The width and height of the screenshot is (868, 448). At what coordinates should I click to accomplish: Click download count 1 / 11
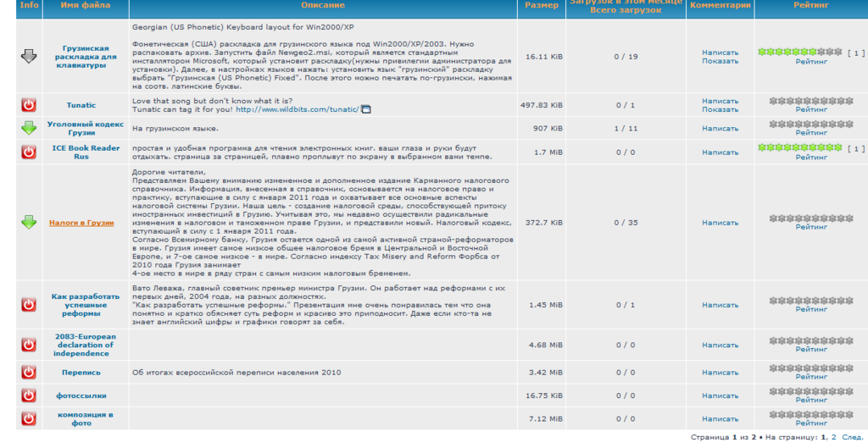click(x=626, y=129)
